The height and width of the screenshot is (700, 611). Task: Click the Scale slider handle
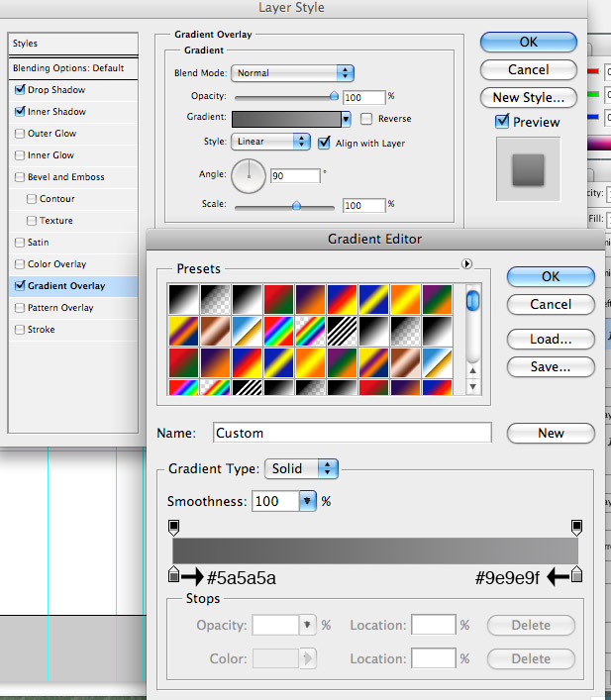pyautogui.click(x=296, y=205)
